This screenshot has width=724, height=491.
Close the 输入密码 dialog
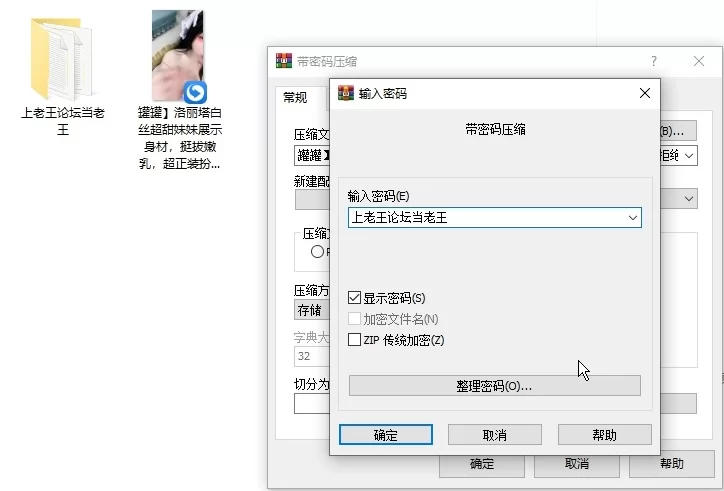(x=645, y=93)
